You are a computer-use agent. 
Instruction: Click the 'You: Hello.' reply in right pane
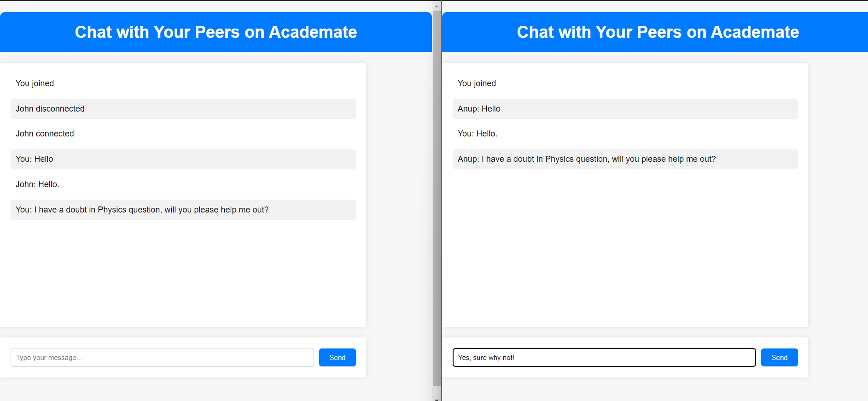point(478,134)
